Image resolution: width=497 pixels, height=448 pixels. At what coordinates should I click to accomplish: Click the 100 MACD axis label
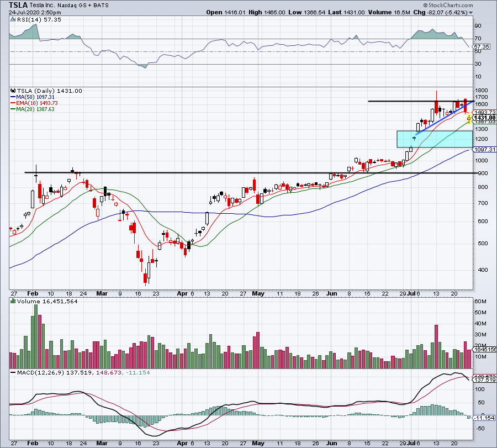click(479, 389)
